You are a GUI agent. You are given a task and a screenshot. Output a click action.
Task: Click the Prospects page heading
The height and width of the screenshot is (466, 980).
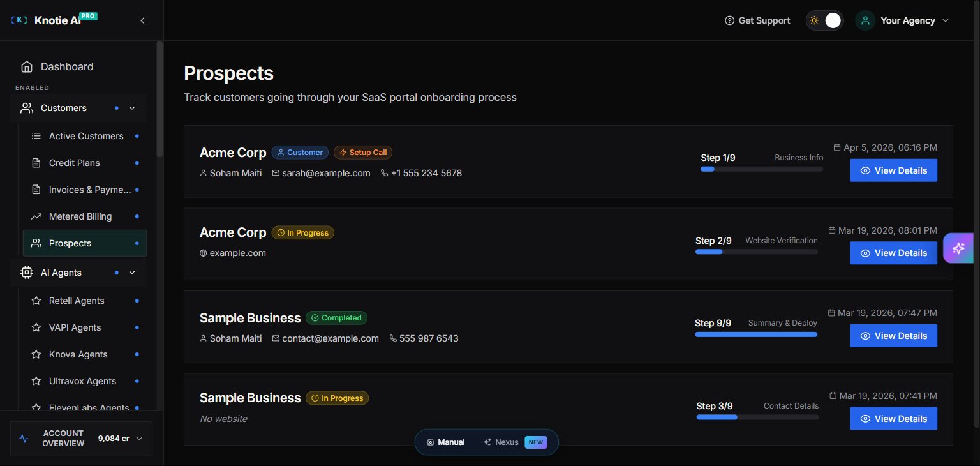[228, 73]
